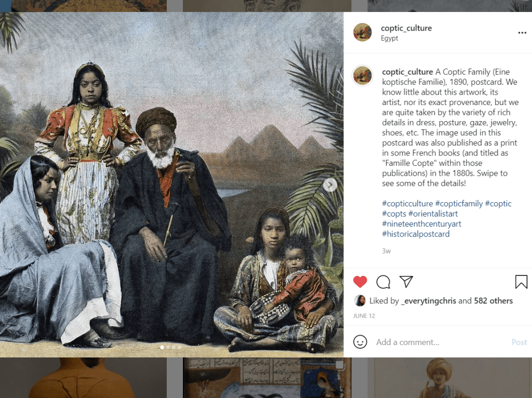Open comments via speech bubble icon
The height and width of the screenshot is (398, 532).
(x=383, y=282)
